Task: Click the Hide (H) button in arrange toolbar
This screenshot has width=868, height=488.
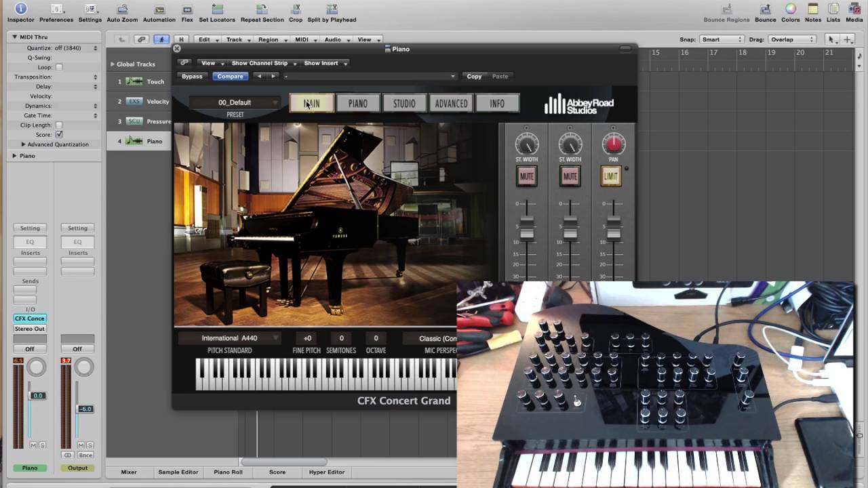Action: click(x=181, y=40)
